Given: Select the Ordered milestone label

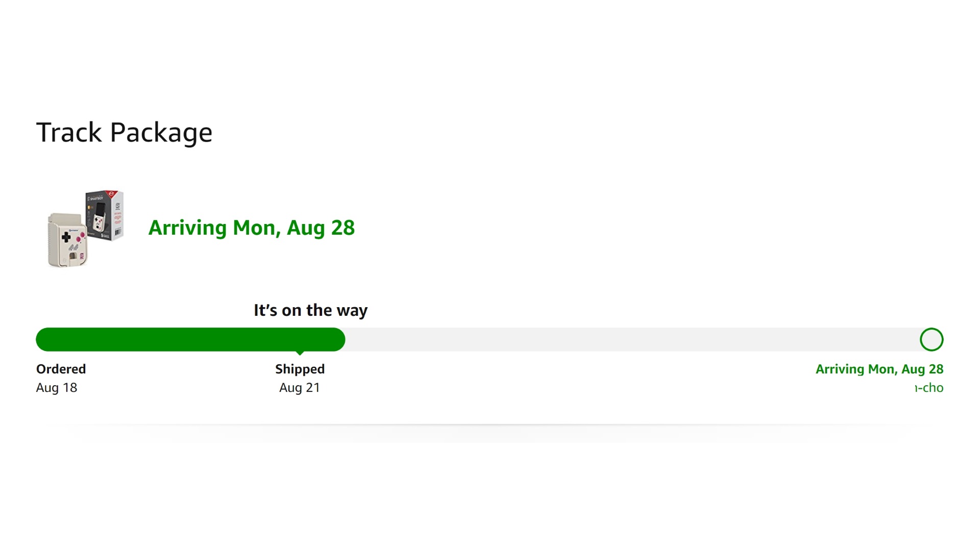Looking at the screenshot, I should point(61,369).
